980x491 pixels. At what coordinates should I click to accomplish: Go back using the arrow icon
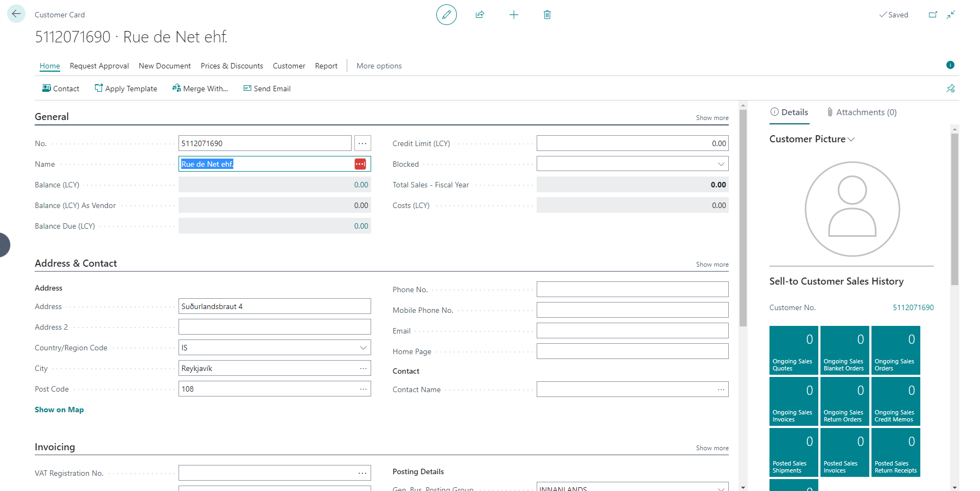pyautogui.click(x=16, y=14)
